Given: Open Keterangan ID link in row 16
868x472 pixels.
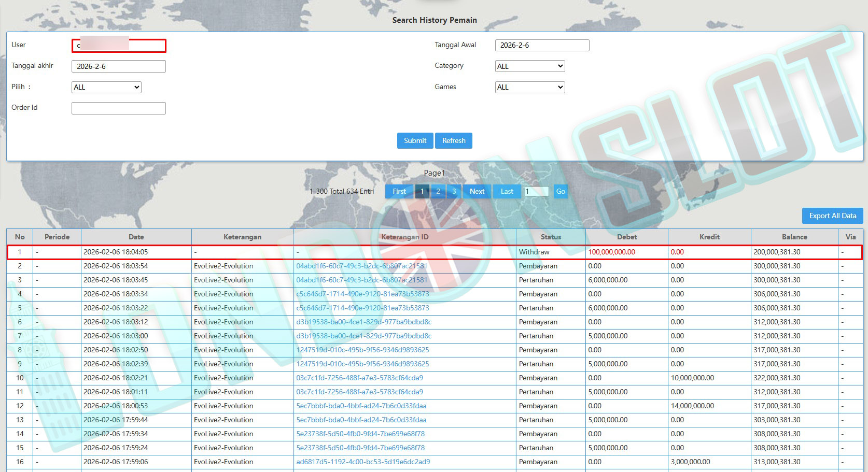Looking at the screenshot, I should click(x=363, y=462).
